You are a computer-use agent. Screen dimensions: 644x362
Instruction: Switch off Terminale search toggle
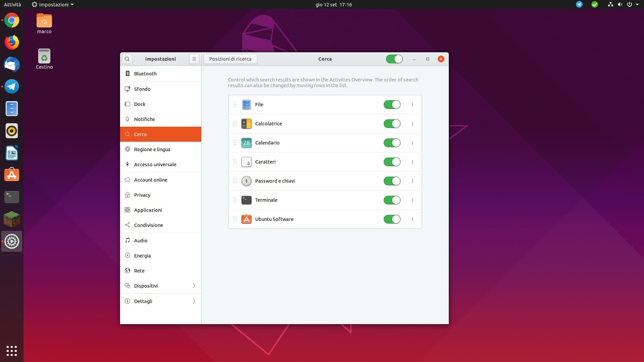pos(392,200)
